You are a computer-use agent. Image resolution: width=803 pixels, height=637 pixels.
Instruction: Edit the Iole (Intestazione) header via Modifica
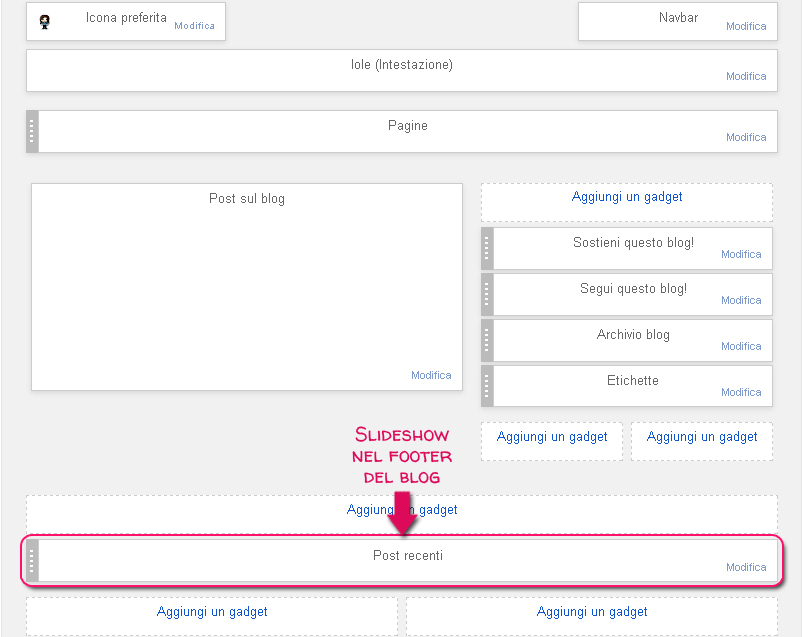click(746, 77)
